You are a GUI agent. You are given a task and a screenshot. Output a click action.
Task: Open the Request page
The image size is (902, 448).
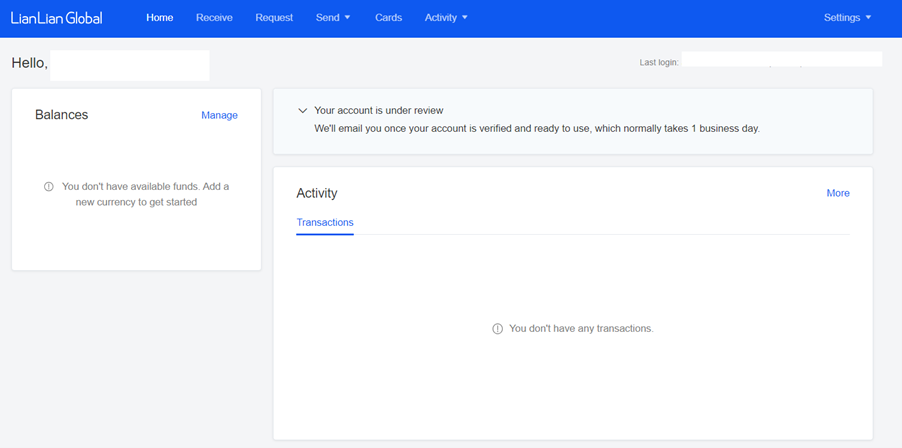click(x=274, y=18)
